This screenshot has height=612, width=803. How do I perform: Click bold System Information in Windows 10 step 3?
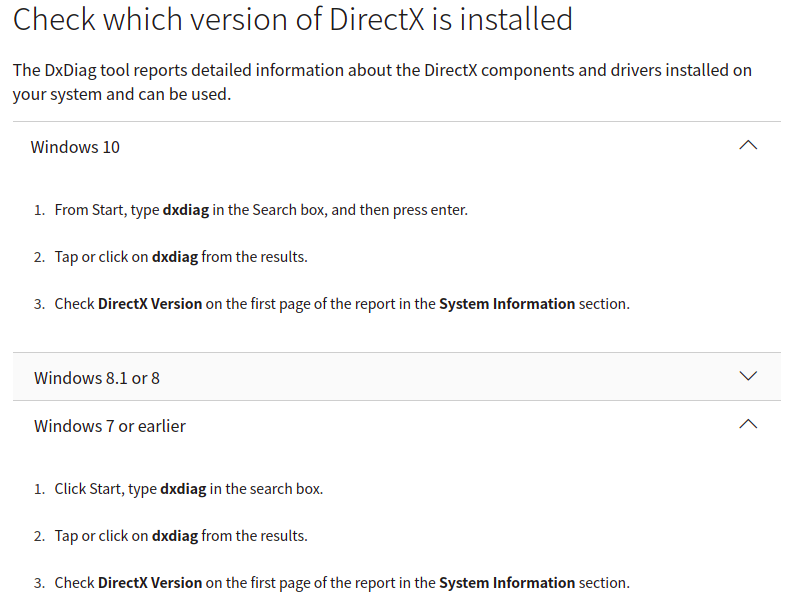[507, 304]
